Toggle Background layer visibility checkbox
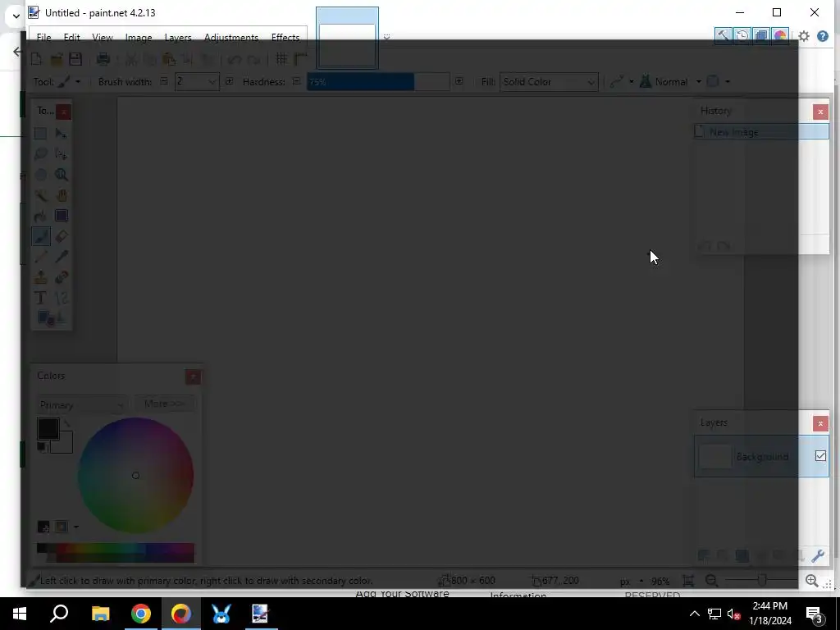Image resolution: width=840 pixels, height=630 pixels. 820,456
